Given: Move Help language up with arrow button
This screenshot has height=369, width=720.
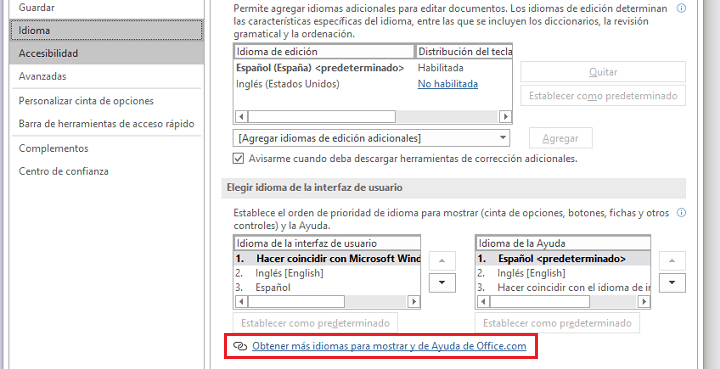Looking at the screenshot, I should click(x=672, y=261).
